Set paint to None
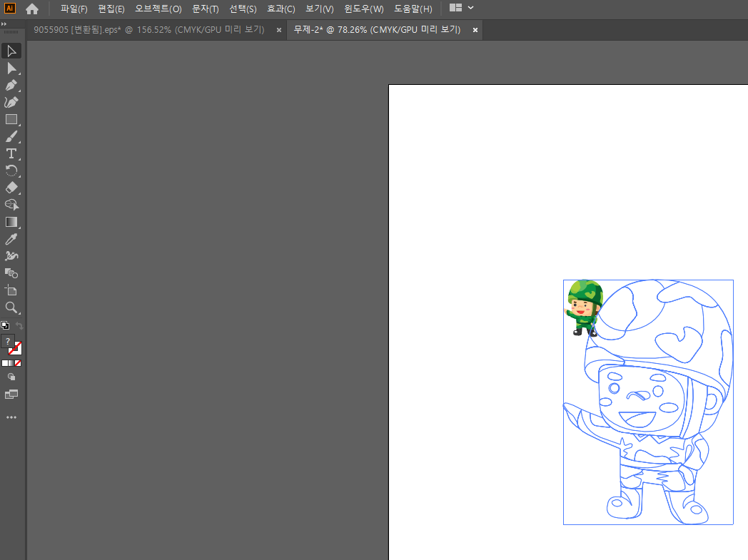Viewport: 748px width, 560px height. 18,363
